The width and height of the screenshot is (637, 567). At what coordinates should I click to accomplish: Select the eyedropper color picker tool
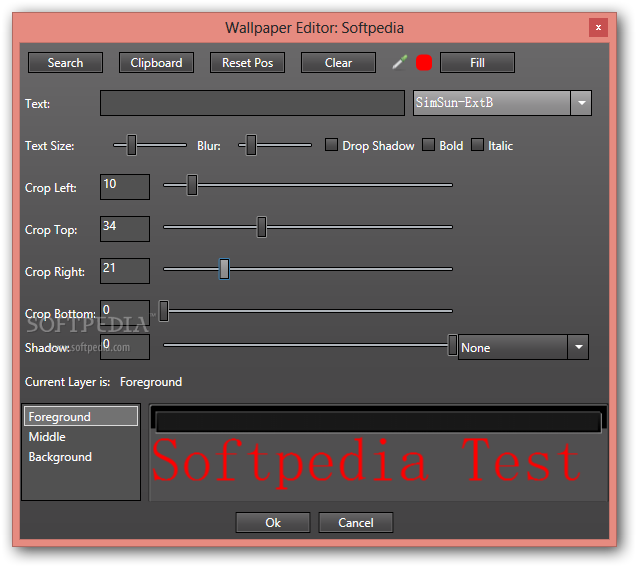(x=400, y=63)
